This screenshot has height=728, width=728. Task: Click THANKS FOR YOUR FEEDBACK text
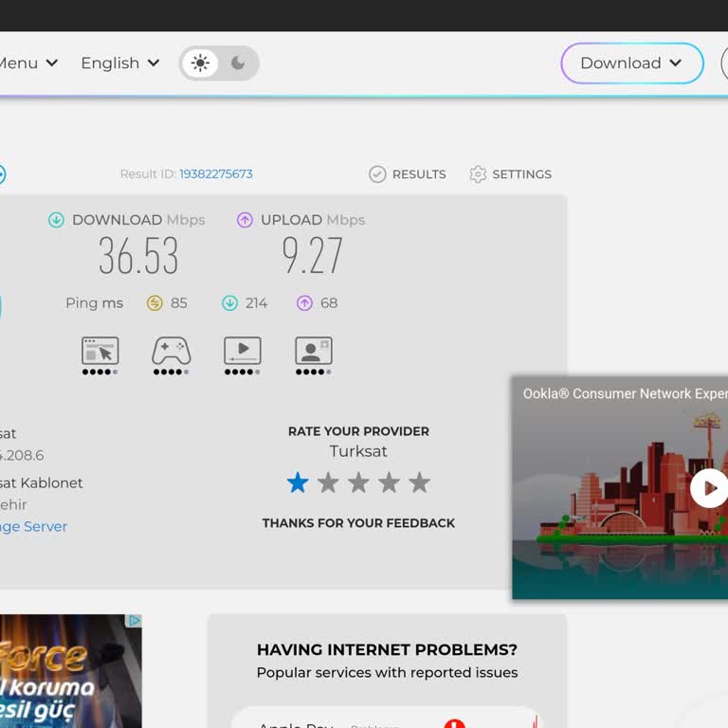coord(358,523)
